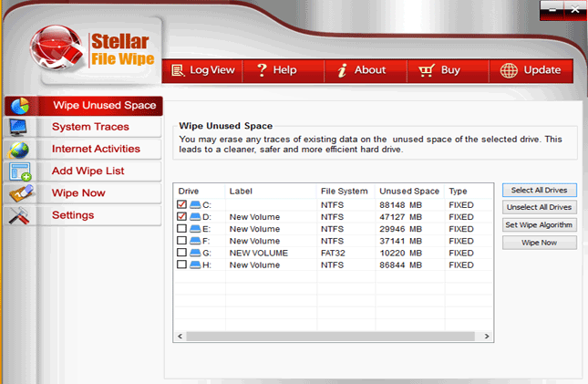Check the H: drive checkbox
The image size is (588, 384).
182,265
